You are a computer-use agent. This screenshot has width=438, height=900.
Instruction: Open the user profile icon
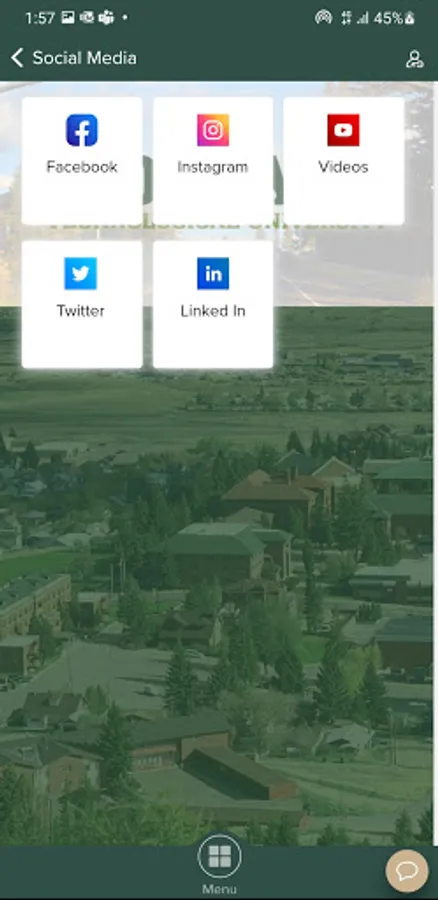(x=414, y=59)
